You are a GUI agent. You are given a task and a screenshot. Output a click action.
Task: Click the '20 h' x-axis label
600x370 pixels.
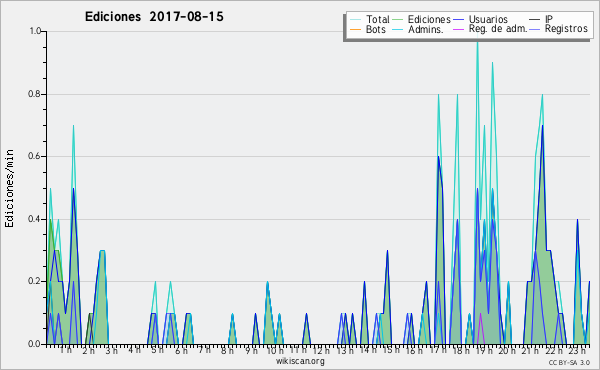coord(507,351)
